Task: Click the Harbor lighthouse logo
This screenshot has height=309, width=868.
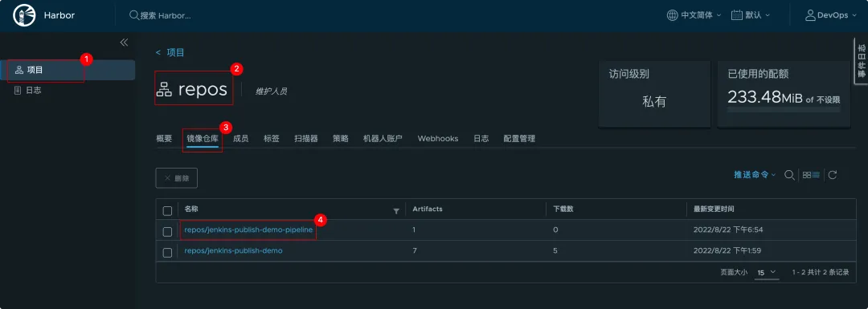Action: coord(23,15)
